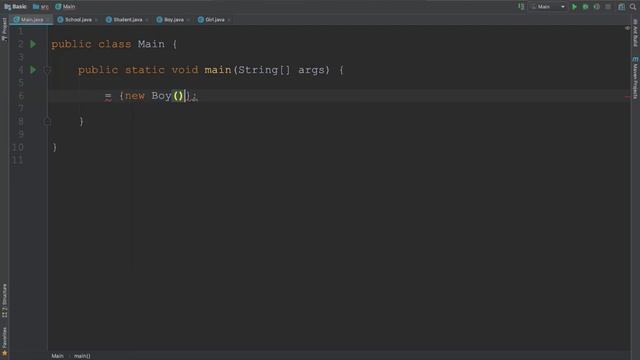Click the inspection indicator atop editor's right gutter

(627, 28)
